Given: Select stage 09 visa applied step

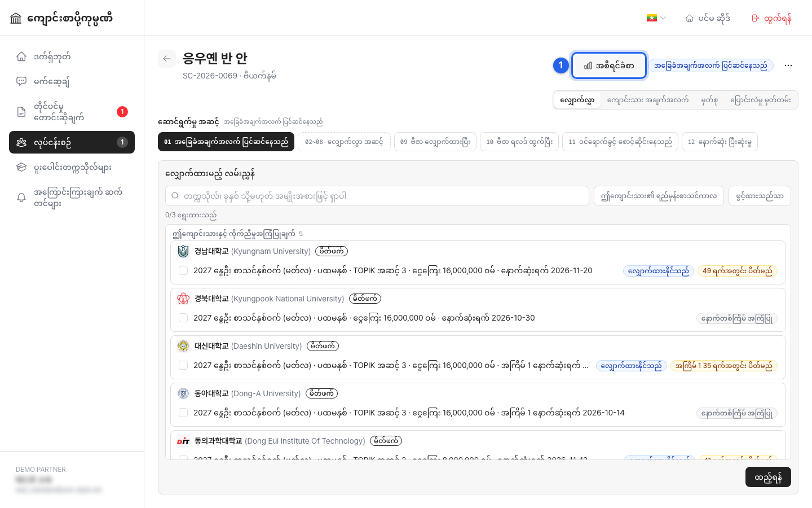Looking at the screenshot, I should (x=435, y=142).
